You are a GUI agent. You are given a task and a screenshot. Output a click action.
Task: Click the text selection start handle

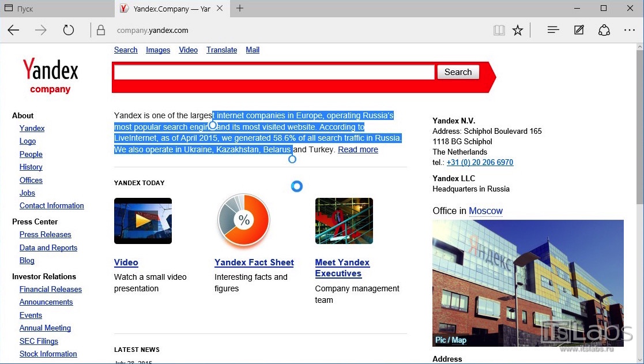point(212,125)
